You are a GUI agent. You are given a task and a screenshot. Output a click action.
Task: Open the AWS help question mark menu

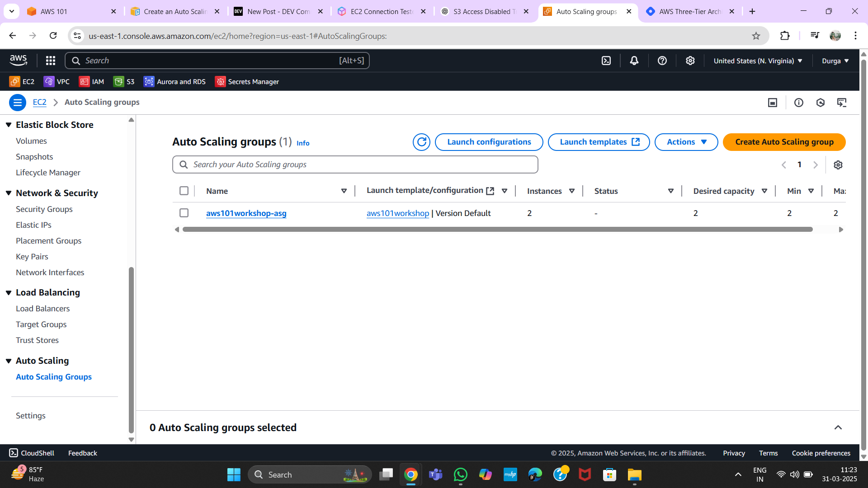click(662, 61)
